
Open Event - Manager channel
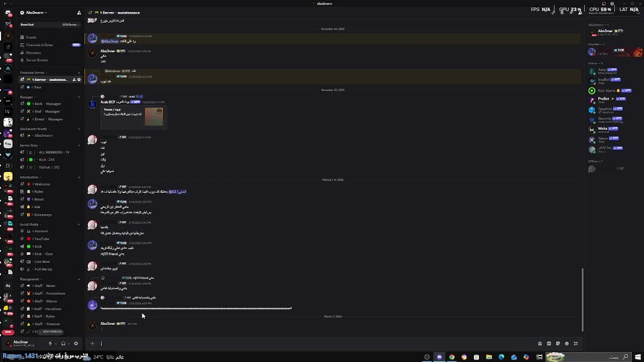click(49, 119)
